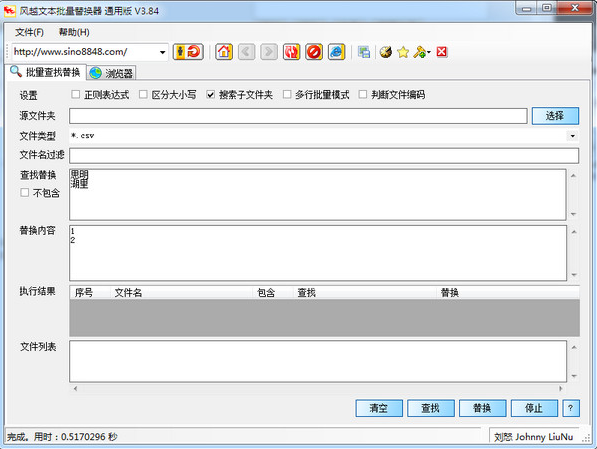Click the Forward arrow toolbar icon
The width and height of the screenshot is (597, 449).
click(x=269, y=52)
